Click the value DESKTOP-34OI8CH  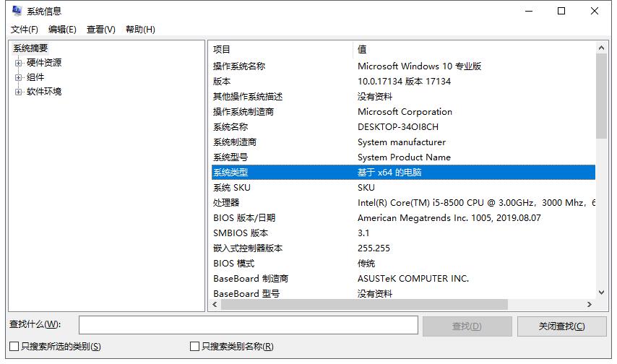(398, 126)
